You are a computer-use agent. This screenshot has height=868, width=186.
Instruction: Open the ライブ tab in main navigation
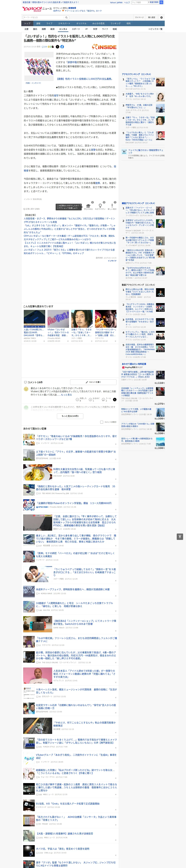pos(49,24)
